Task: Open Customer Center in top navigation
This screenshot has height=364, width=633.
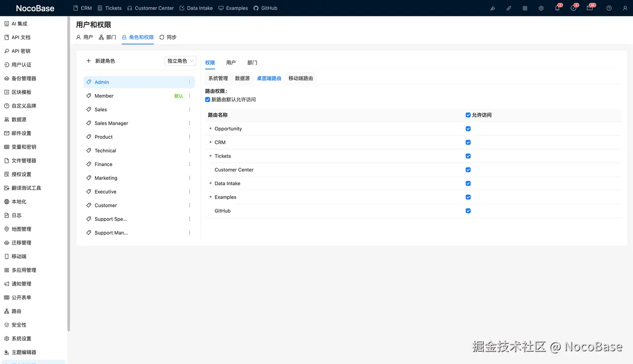Action: [x=151, y=8]
